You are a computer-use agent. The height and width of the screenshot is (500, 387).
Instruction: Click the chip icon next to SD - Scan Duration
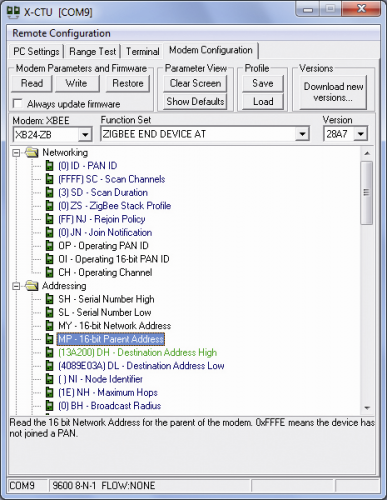pos(49,192)
